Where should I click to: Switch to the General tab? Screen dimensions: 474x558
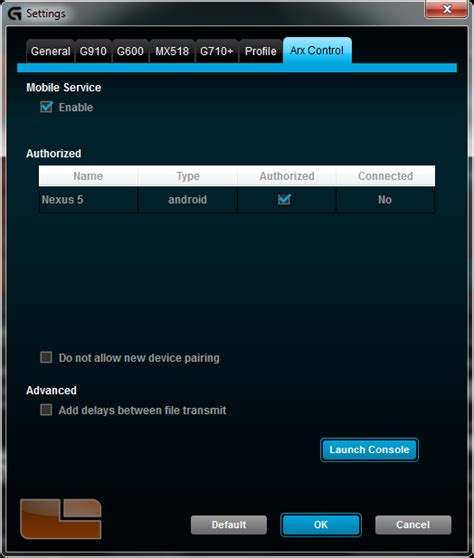coord(50,51)
